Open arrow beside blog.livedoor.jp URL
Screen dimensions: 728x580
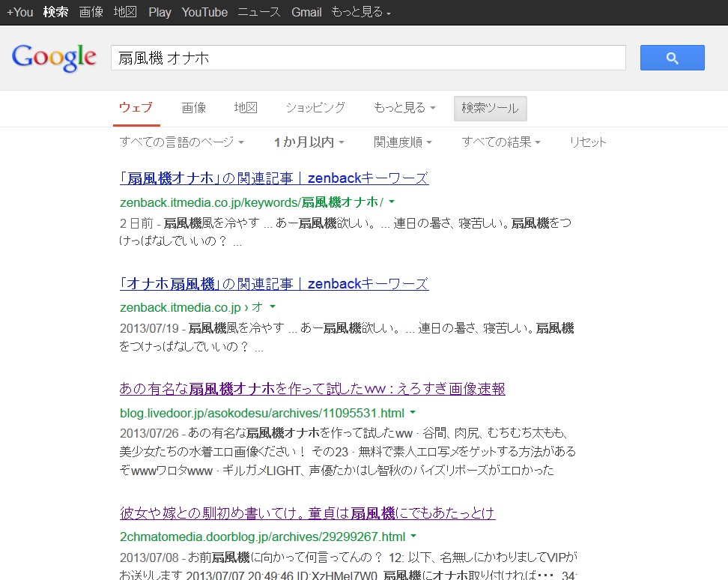(x=413, y=413)
